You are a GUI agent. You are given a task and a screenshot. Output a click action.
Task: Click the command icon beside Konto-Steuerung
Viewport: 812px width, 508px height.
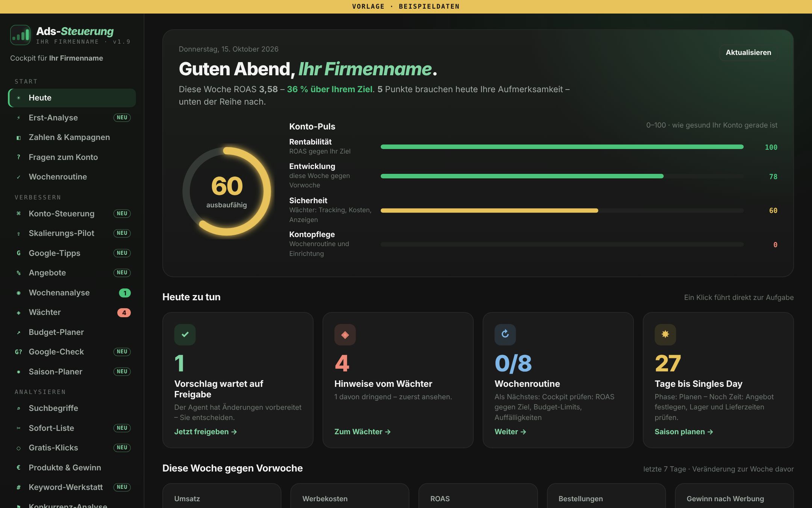(x=18, y=214)
